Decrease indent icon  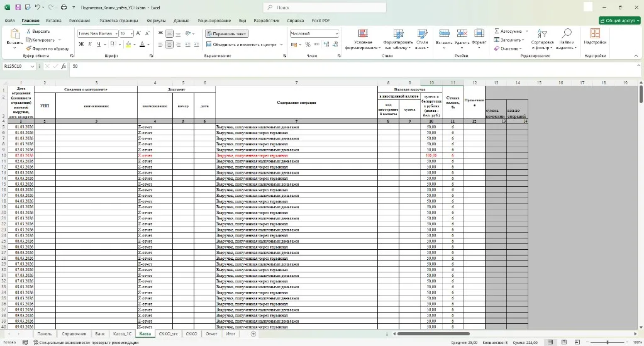[187, 45]
